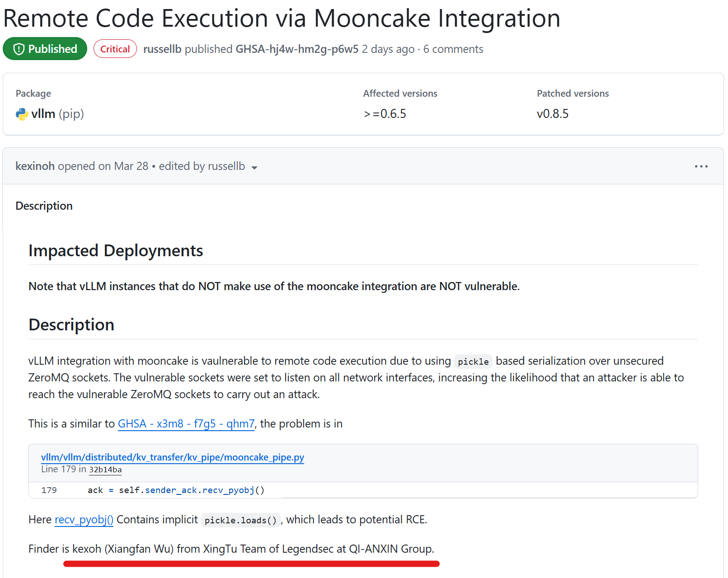Viewport: 728px width, 578px height.
Task: Open the recv_pyobj() documentation link
Action: (84, 520)
